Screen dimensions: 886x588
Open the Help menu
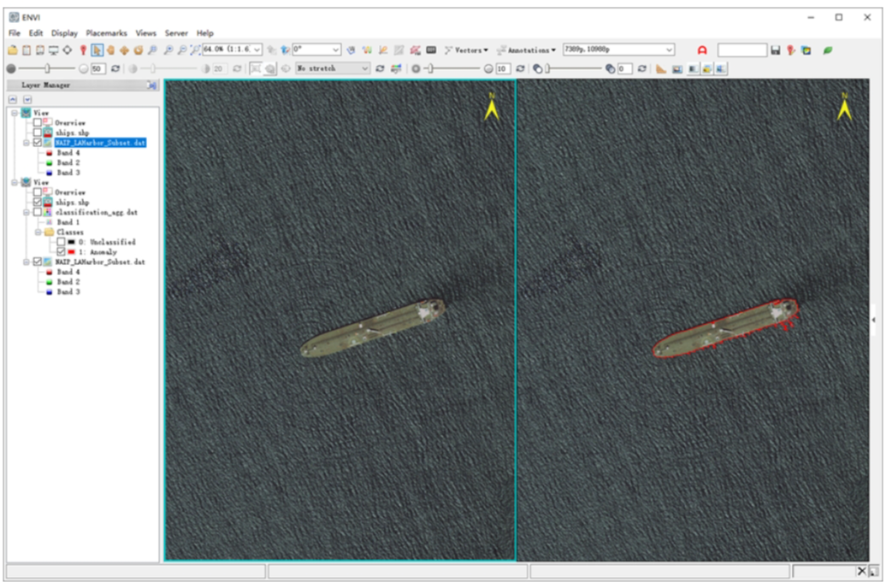(x=205, y=33)
